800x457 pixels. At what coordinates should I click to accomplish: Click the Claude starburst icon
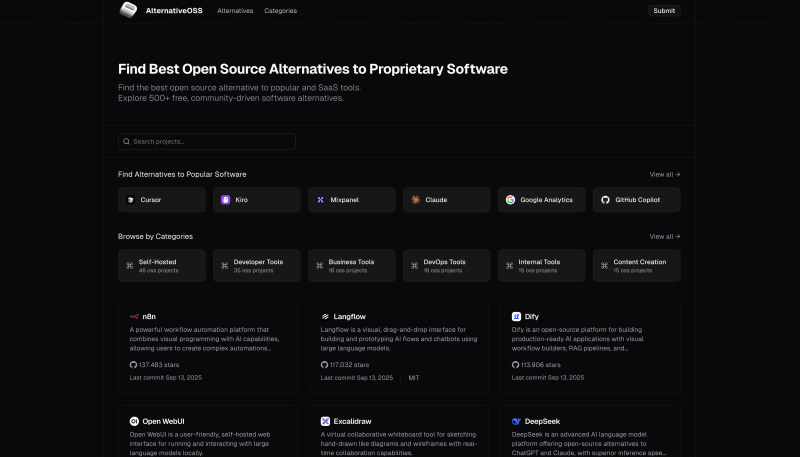415,200
